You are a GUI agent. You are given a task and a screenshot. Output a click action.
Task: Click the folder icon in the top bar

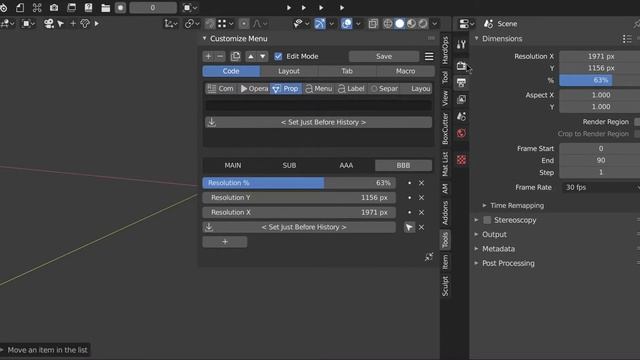[x=105, y=8]
